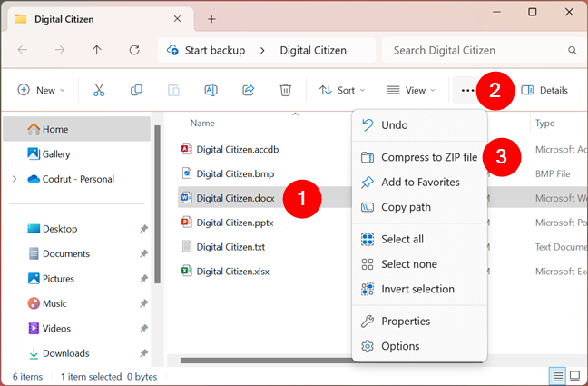The image size is (588, 386).
Task: Go back with the left arrow
Action: [23, 50]
